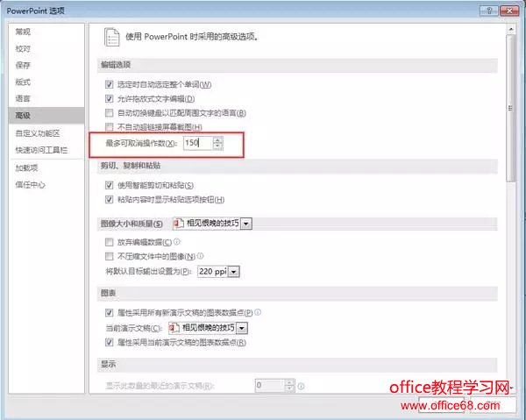Open the 当前演示文稿 dropdown

click(242, 328)
